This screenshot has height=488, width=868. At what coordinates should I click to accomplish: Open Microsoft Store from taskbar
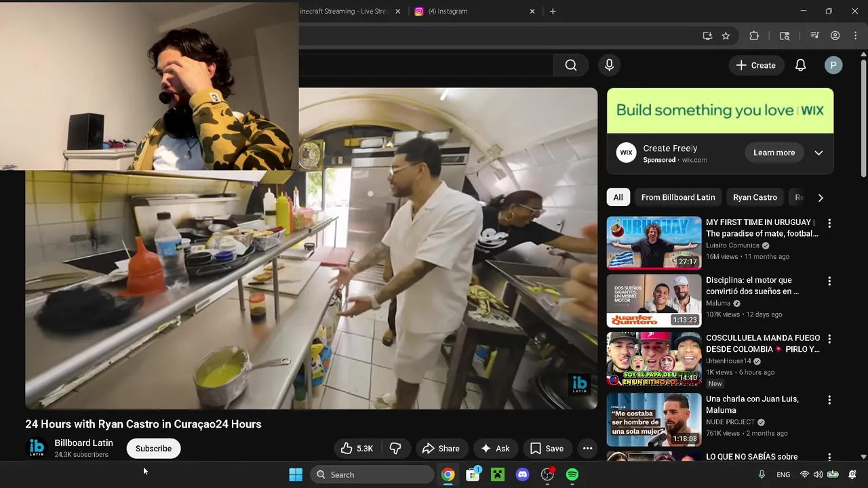(x=473, y=474)
